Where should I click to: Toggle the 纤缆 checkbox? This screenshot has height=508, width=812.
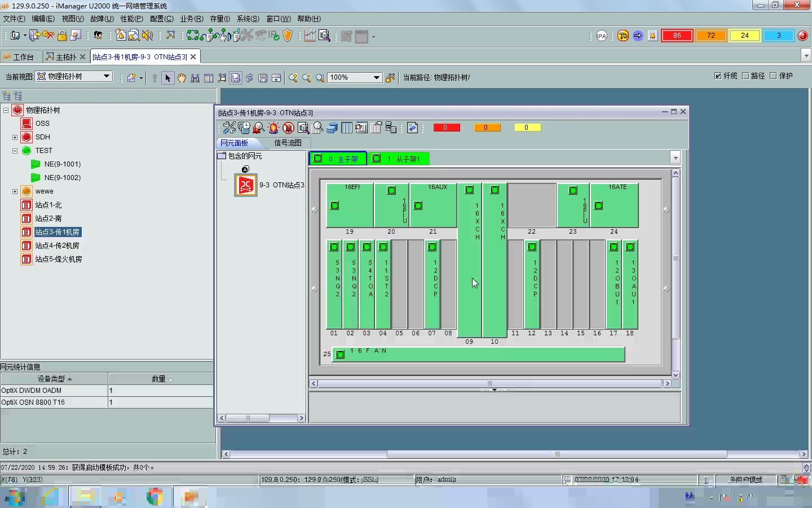pyautogui.click(x=718, y=76)
